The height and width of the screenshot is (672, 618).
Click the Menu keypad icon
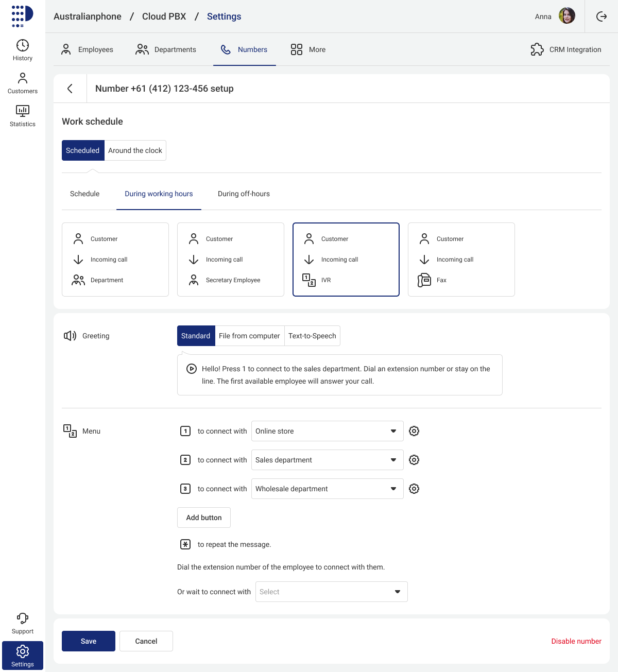pos(70,431)
